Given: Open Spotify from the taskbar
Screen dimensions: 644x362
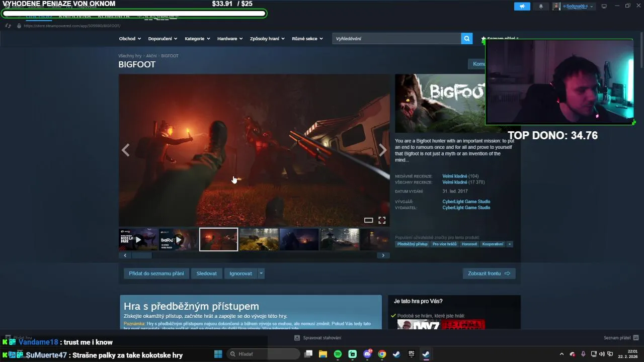Looking at the screenshot, I should click(x=338, y=354).
